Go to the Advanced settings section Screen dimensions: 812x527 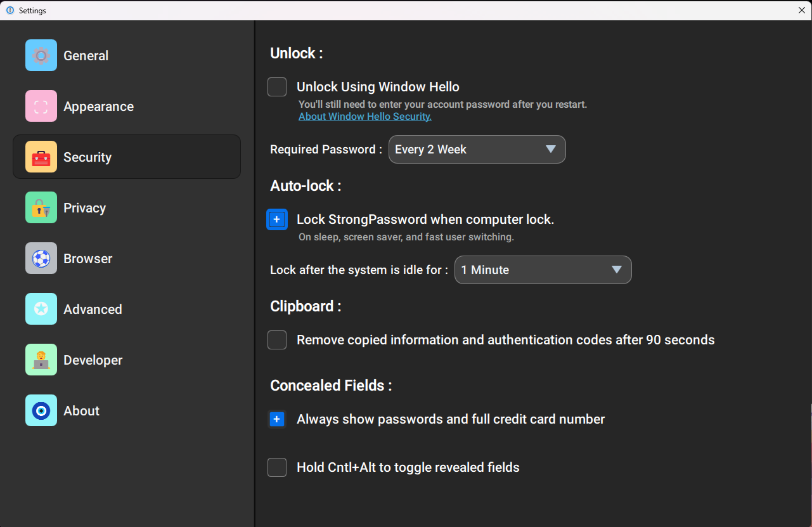pos(93,309)
